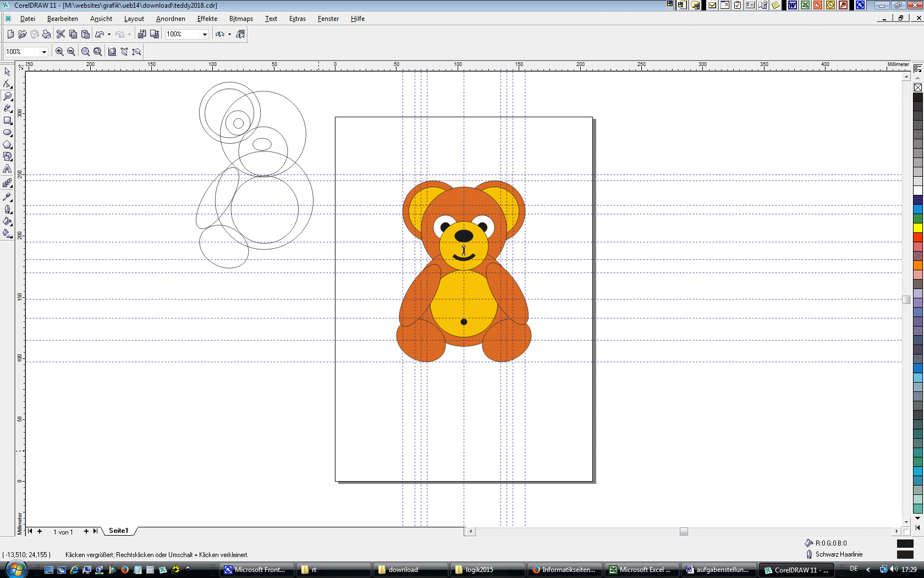Screen dimensions: 924x578
Task: Click the Cut scissors icon
Action: [61, 34]
